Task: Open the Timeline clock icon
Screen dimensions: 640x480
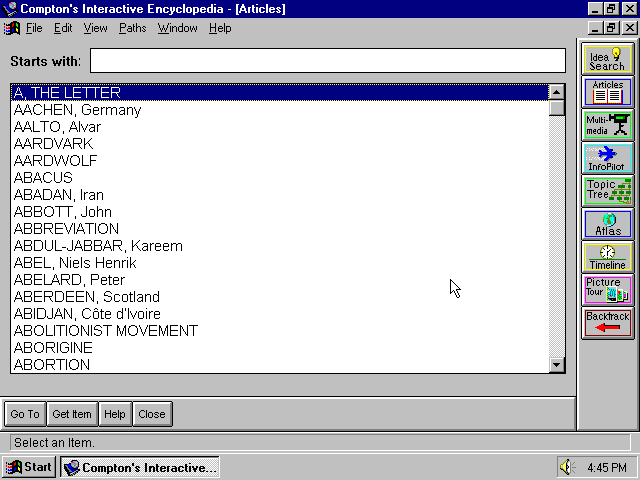Action: click(608, 258)
